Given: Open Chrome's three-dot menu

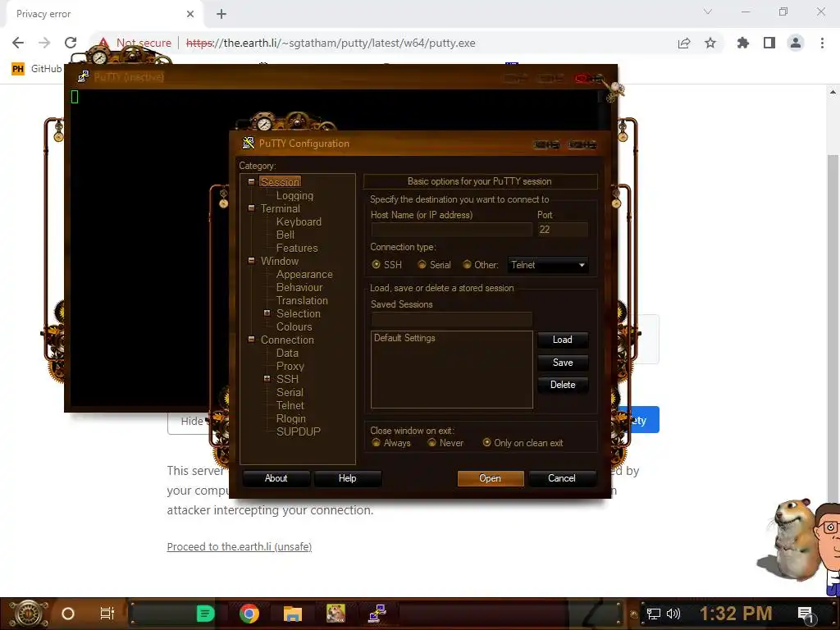Looking at the screenshot, I should point(822,43).
